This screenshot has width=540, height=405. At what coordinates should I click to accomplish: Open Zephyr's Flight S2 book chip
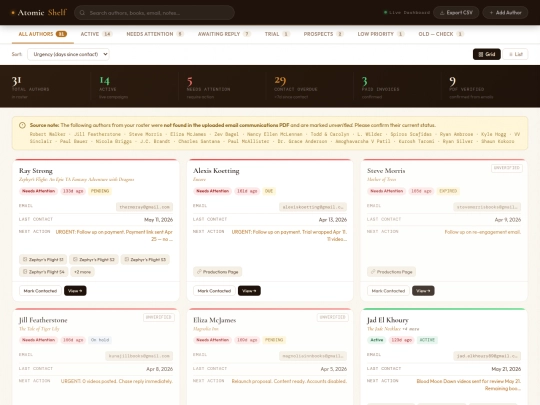click(94, 259)
